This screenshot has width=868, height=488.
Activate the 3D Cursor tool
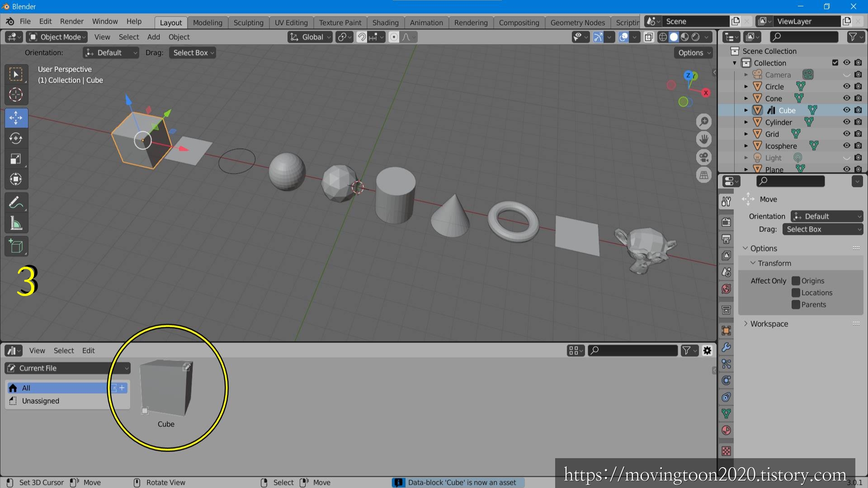(16, 95)
